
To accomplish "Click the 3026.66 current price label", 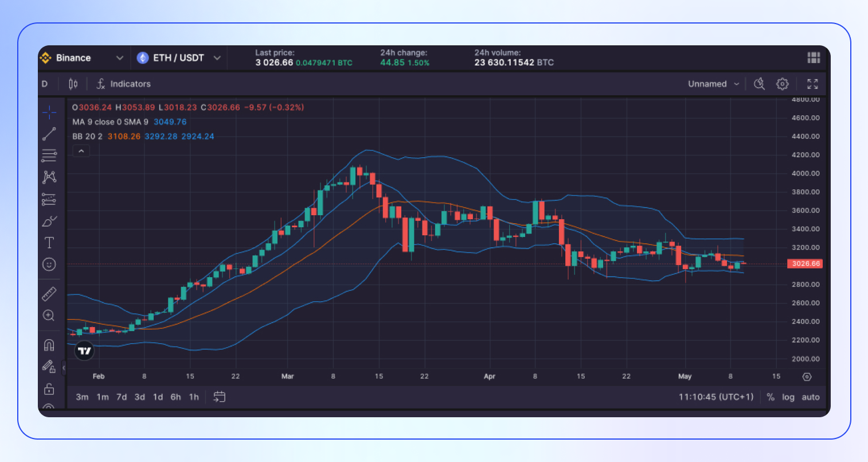I will pos(804,264).
